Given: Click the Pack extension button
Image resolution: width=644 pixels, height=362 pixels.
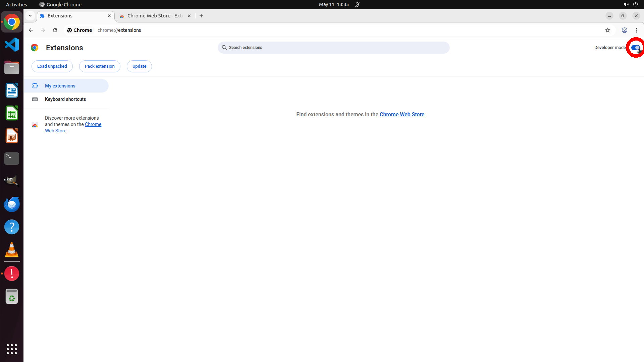Looking at the screenshot, I should tap(100, 66).
